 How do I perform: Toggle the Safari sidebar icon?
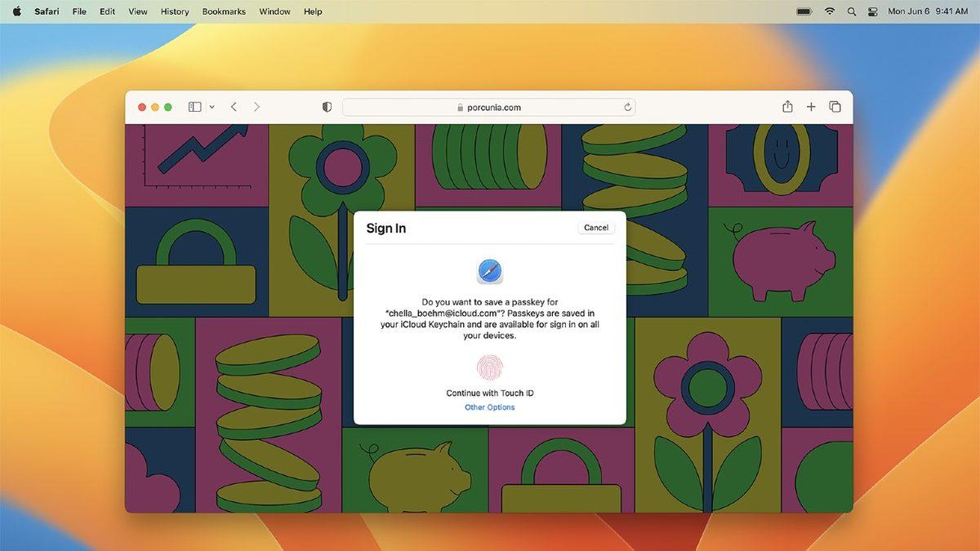[x=194, y=106]
